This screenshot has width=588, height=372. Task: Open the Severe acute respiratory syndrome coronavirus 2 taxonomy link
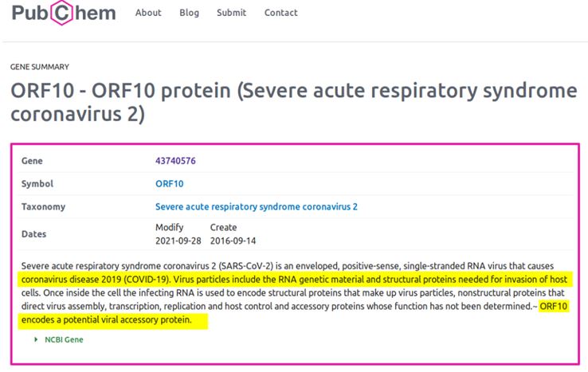[256, 207]
